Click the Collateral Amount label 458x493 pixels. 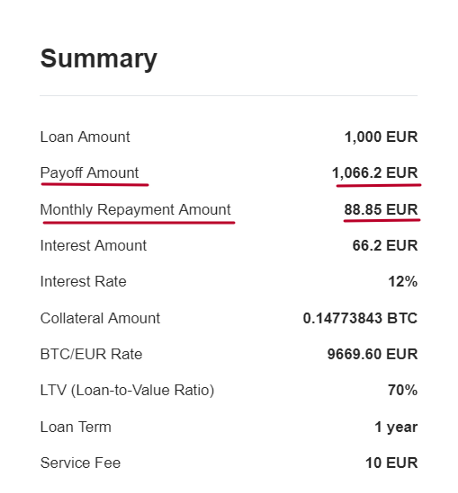[100, 318]
